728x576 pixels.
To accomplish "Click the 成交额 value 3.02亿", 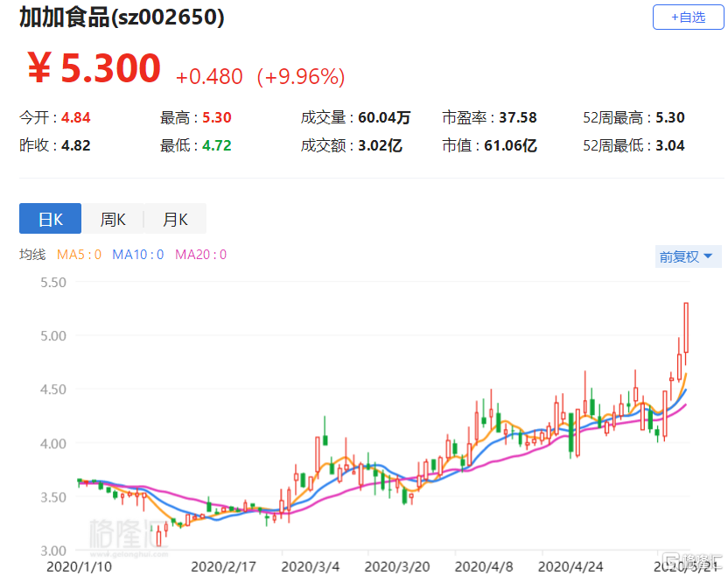I will [380, 145].
